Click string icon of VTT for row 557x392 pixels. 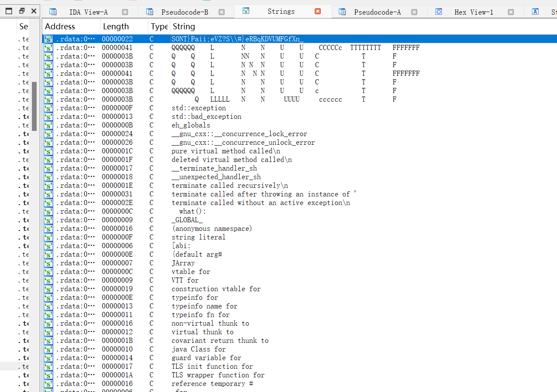pyautogui.click(x=49, y=280)
